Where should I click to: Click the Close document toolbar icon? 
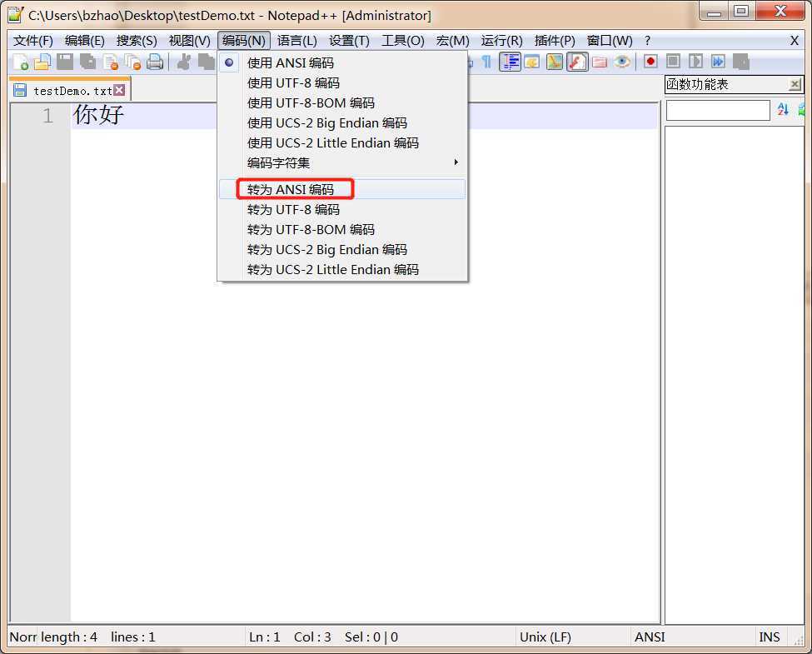[x=110, y=62]
